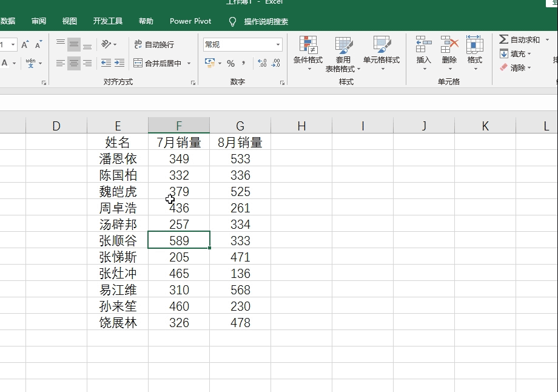Screen dimensions: 558x392
Task: Open 套用表格格式 table format gallery
Action: click(343, 53)
